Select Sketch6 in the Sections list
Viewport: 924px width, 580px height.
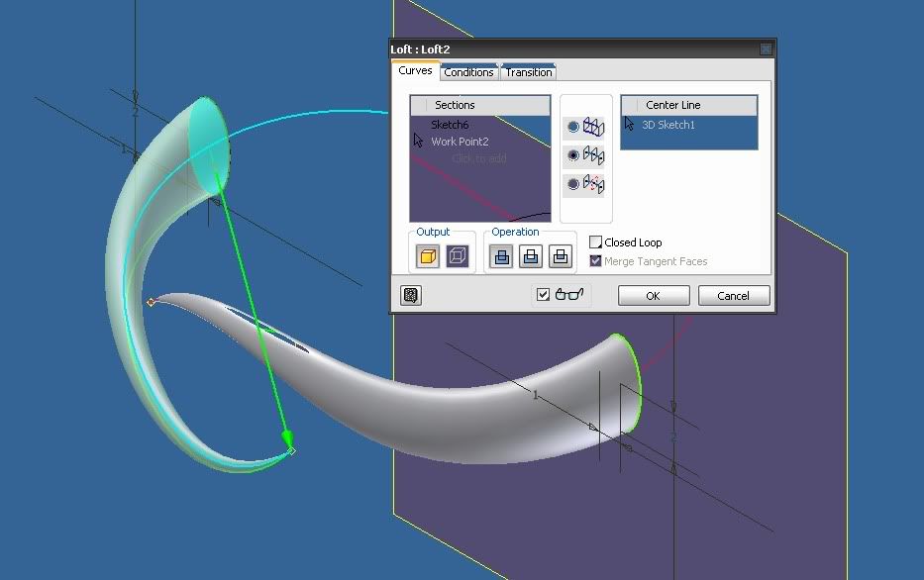[450, 125]
